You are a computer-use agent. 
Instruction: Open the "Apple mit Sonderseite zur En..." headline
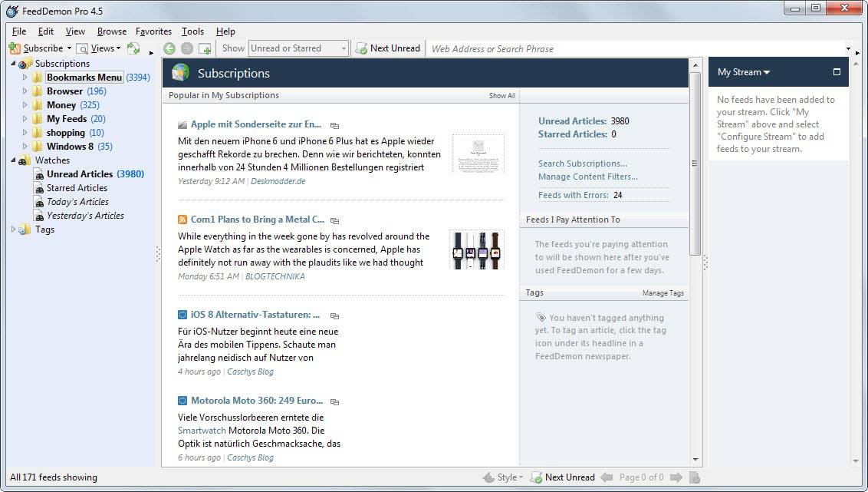click(256, 124)
